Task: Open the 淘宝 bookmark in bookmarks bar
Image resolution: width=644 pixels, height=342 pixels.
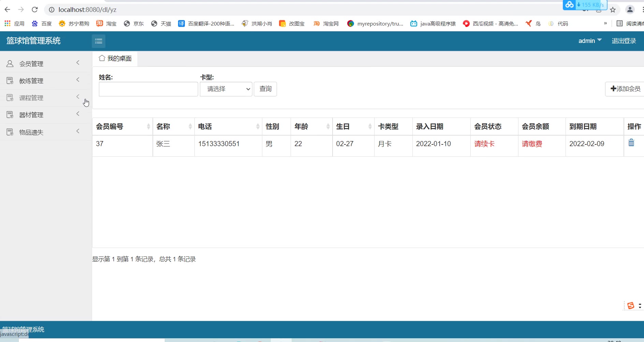Action: [x=106, y=24]
